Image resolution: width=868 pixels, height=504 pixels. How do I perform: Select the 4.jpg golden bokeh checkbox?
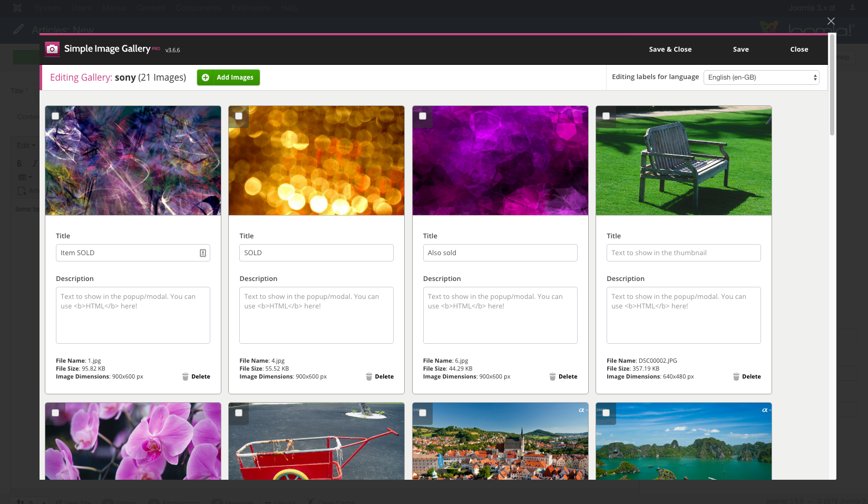coord(239,116)
